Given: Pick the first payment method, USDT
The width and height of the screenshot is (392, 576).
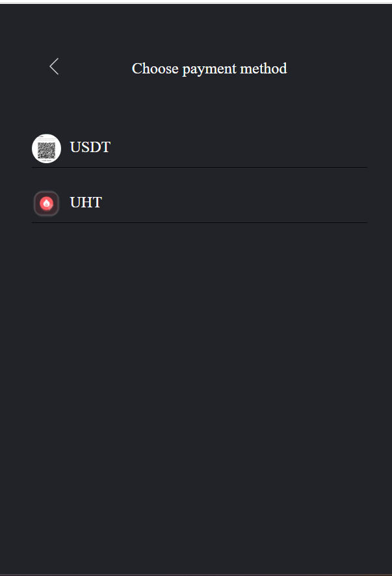Looking at the screenshot, I should [90, 148].
